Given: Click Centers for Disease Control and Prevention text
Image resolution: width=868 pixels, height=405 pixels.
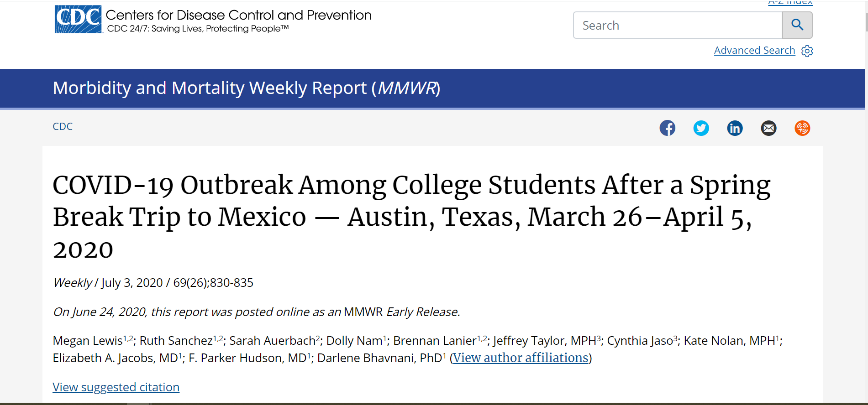Looking at the screenshot, I should pos(238,15).
